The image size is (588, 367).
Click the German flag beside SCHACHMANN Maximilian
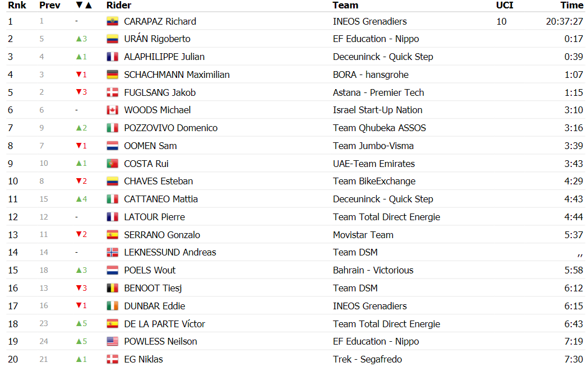click(x=113, y=75)
